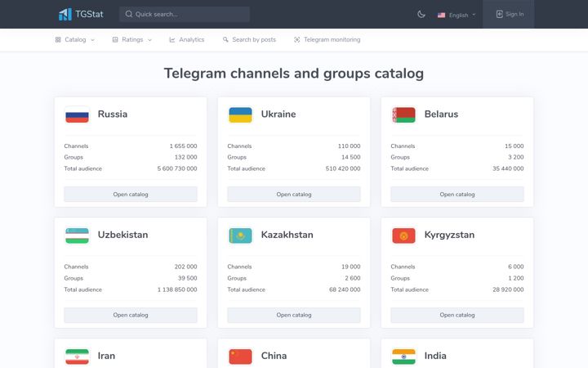Click the TGStat logo icon
Screen dimensions: 588x368
click(x=65, y=14)
